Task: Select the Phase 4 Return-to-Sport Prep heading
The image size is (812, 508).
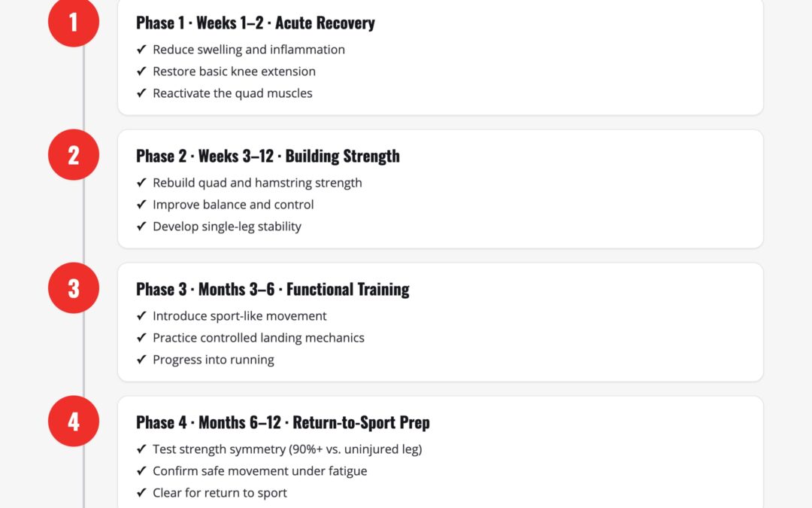Action: click(283, 422)
